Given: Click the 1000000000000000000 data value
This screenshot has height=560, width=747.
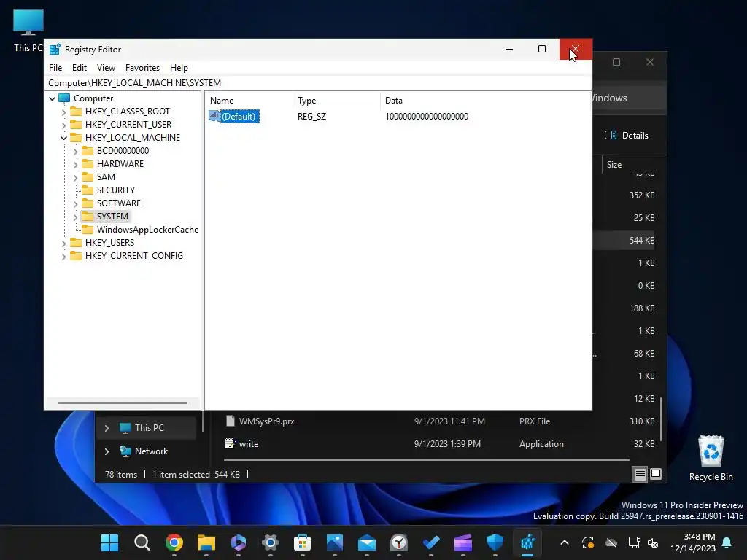Looking at the screenshot, I should tap(426, 116).
